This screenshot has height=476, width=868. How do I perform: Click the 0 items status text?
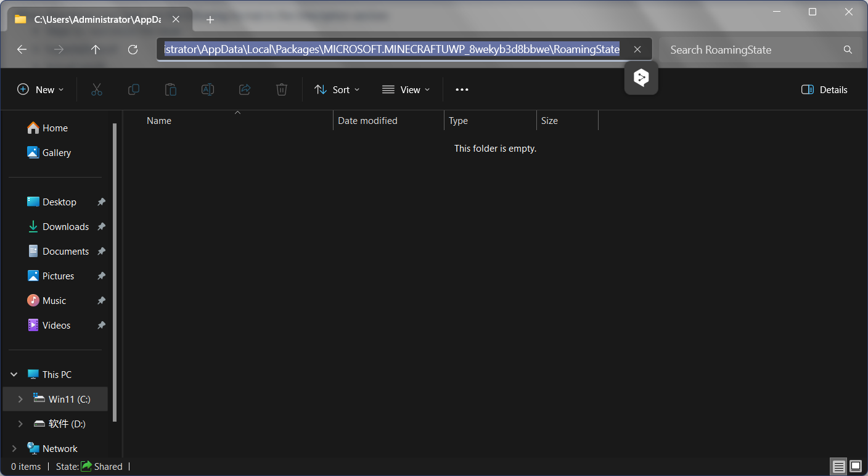(x=26, y=467)
